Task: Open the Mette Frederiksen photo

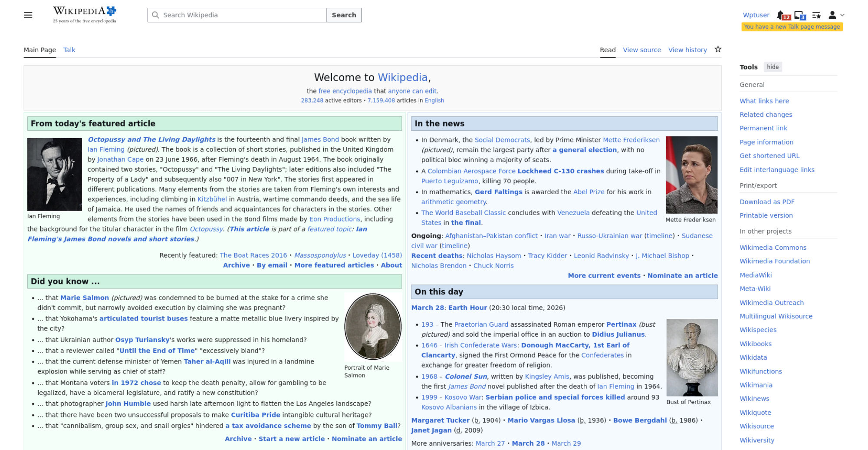Action: 691,175
